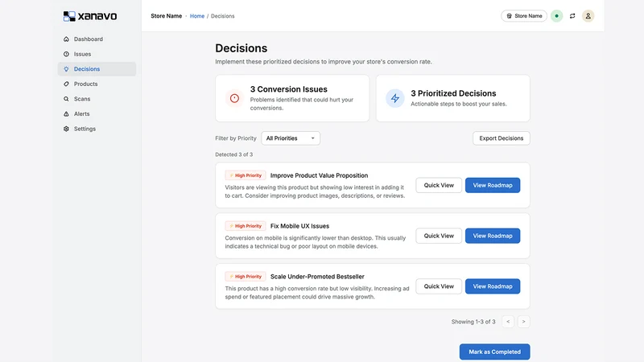Quick View Fix Mobile UX Issues
Screen dimensions: 644x362
(x=439, y=236)
